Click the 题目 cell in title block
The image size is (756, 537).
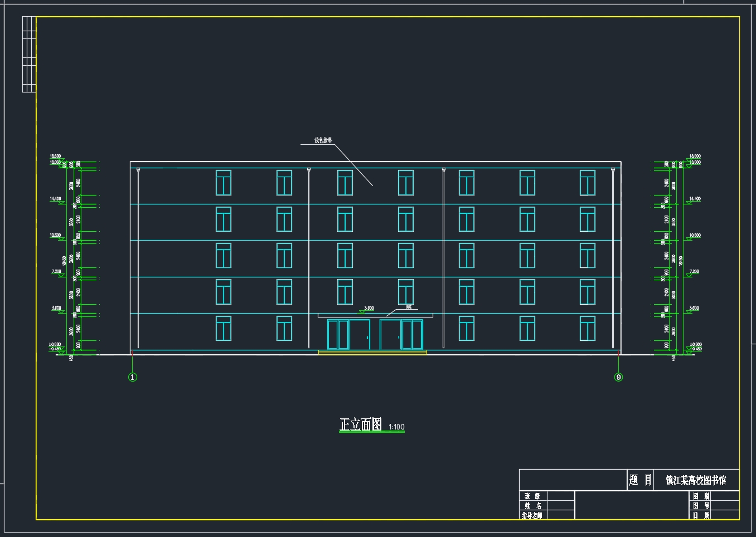pos(640,480)
